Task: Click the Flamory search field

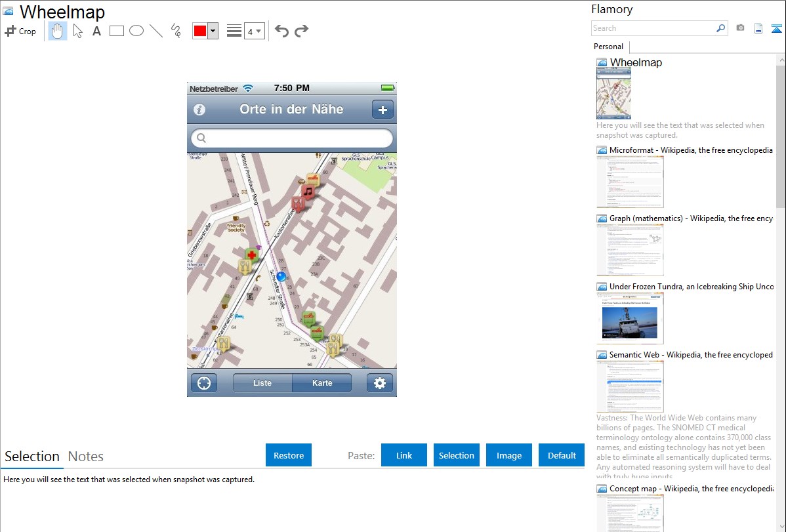Action: [x=653, y=28]
